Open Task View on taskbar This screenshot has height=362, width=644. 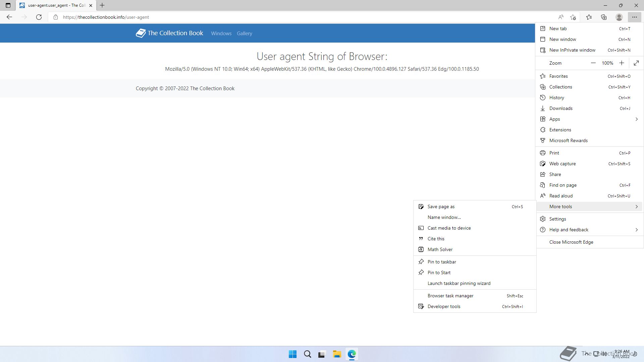point(322,354)
